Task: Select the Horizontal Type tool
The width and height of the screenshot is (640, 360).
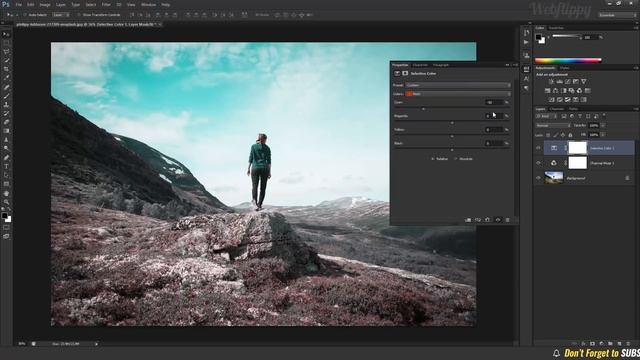Action: pyautogui.click(x=6, y=167)
